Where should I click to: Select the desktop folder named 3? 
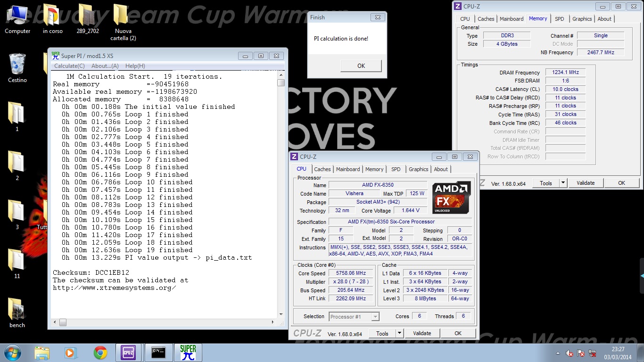[x=17, y=214]
